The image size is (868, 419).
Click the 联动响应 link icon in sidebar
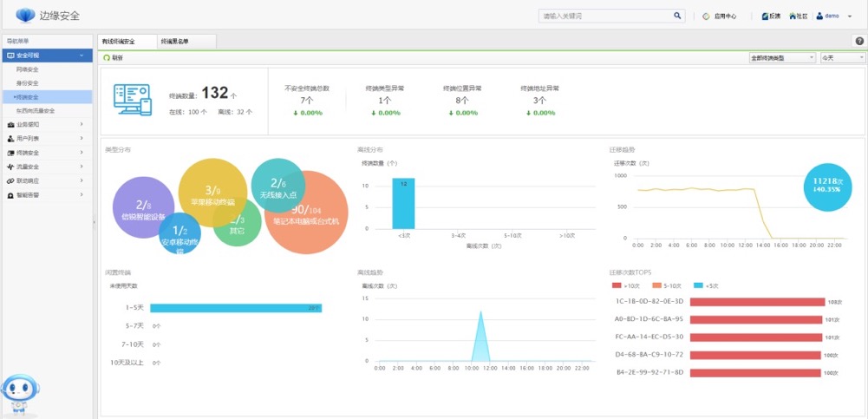[10, 181]
